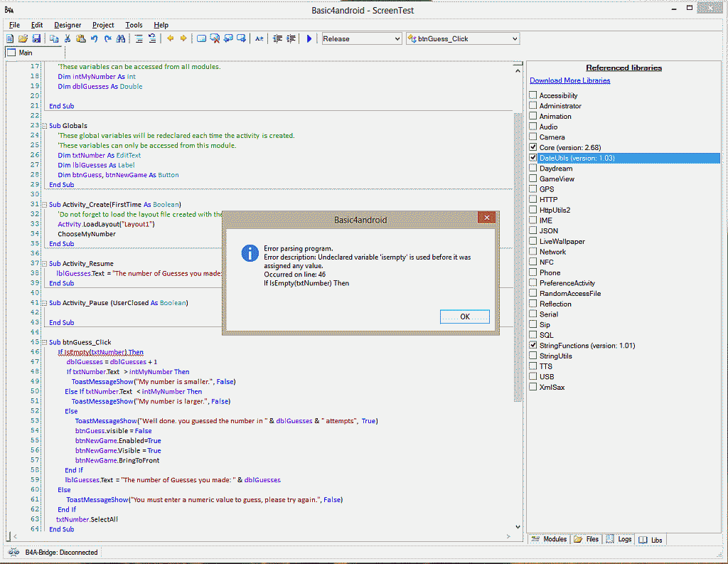Click the Undo arrow icon
This screenshot has height=564, width=728.
[95, 38]
